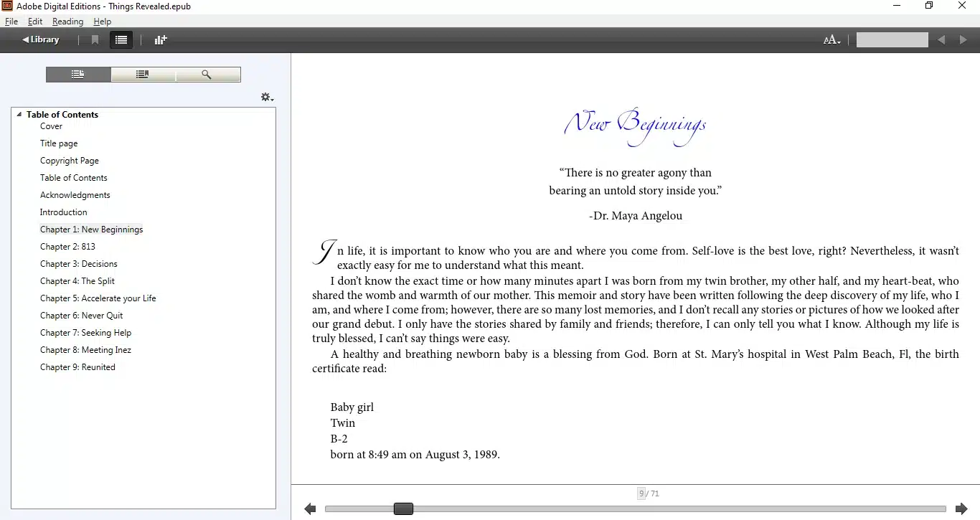Click the bookmark icon in toolbar
Viewport: 980px width, 520px height.
tap(95, 40)
